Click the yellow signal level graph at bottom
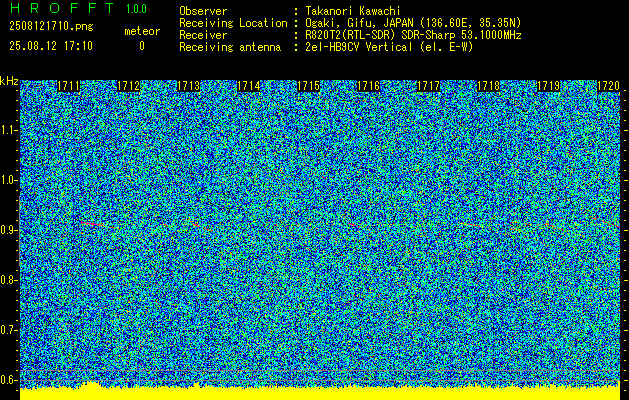The width and height of the screenshot is (629, 400). pos(320,393)
